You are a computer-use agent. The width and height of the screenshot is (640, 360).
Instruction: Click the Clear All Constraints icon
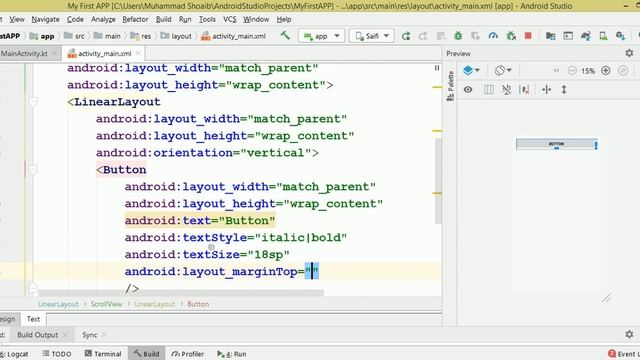[x=525, y=89]
